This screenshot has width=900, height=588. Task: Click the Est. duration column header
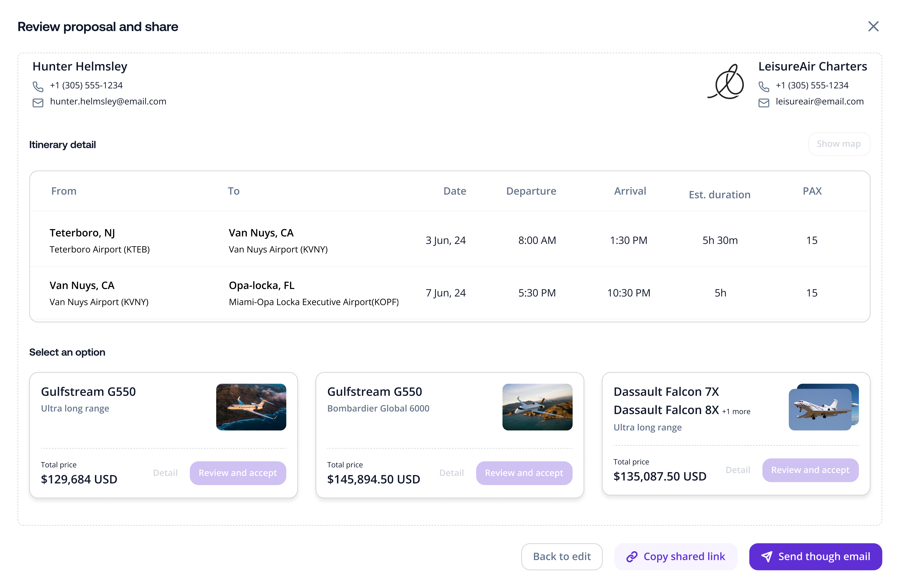720,195
